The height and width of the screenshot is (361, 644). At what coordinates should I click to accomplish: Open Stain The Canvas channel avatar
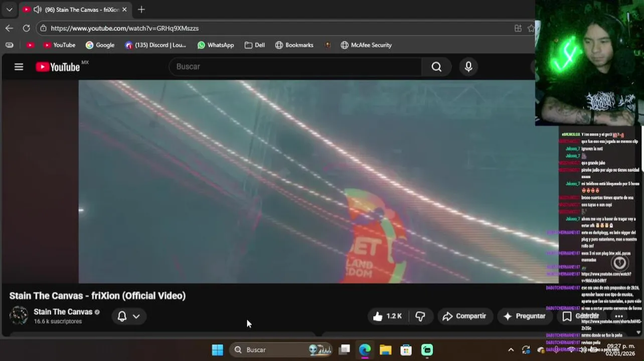(x=19, y=316)
